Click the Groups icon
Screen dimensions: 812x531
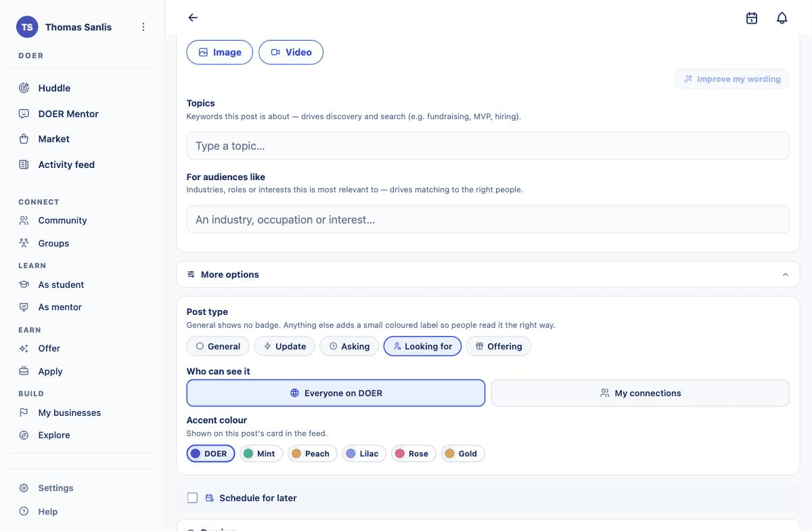pos(24,243)
